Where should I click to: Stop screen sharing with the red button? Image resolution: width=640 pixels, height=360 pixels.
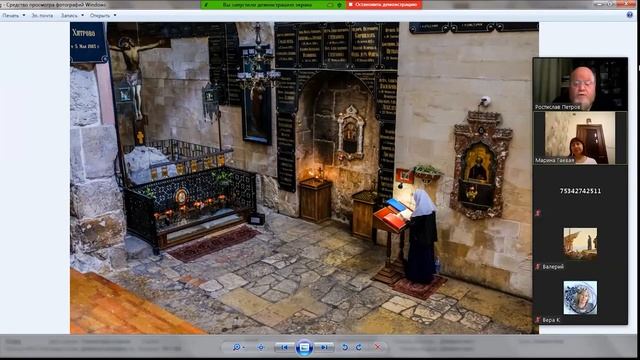click(x=384, y=4)
